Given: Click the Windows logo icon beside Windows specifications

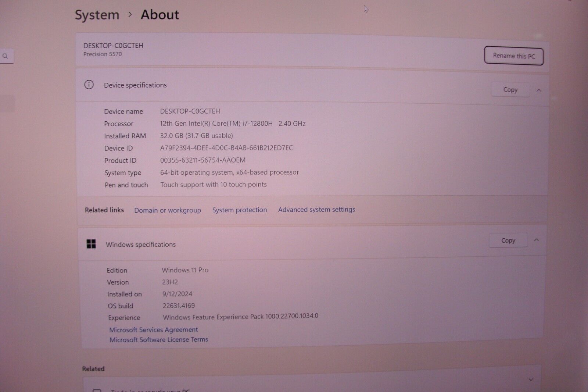Looking at the screenshot, I should (x=91, y=244).
